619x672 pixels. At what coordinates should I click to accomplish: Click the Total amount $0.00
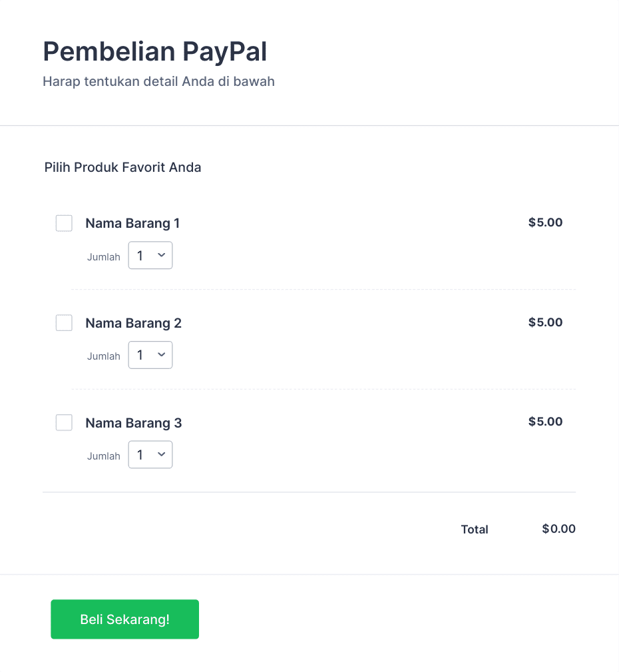pos(558,529)
